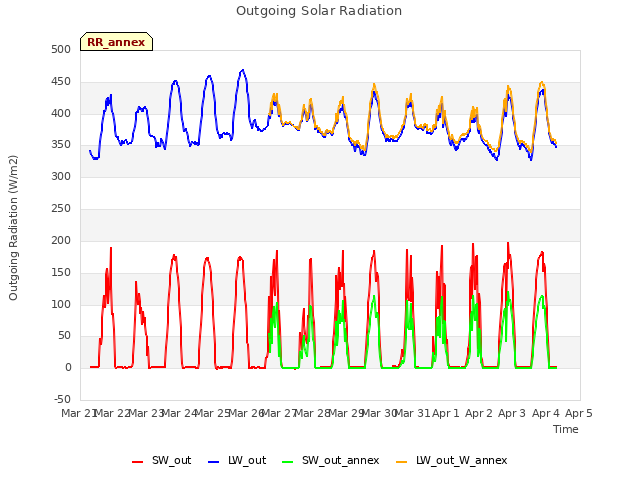Click the 400 y-axis tick label
640x480 pixels.
(61, 113)
